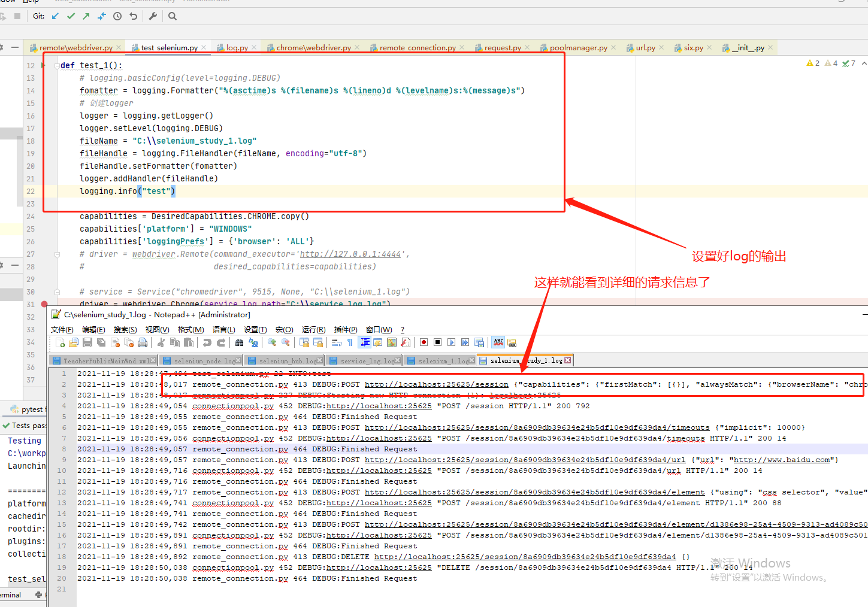
Task: Click the Git rollback undo icon
Action: [x=133, y=16]
